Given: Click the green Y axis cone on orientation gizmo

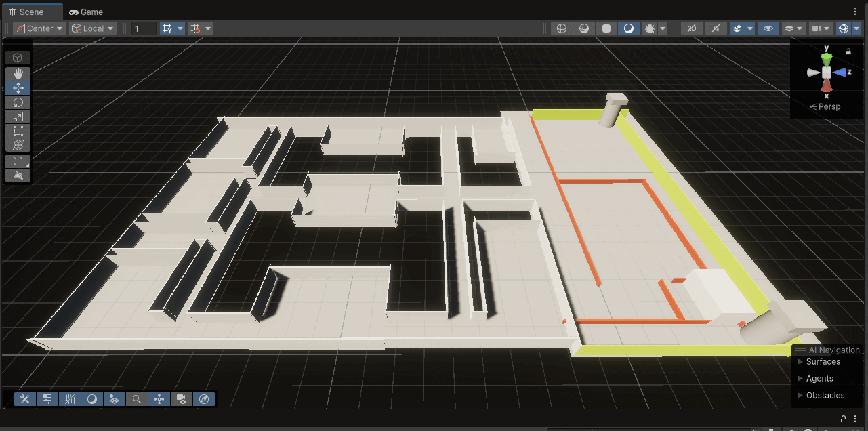Looking at the screenshot, I should 826,58.
